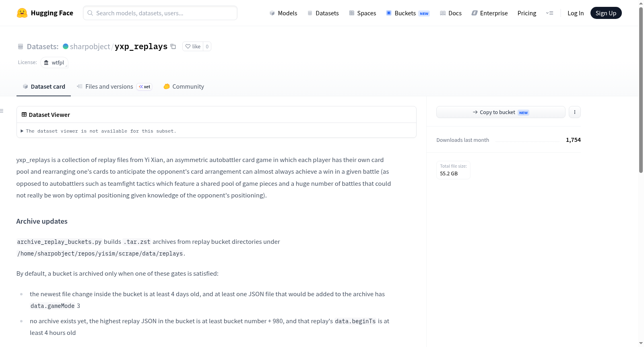Click the Copy to bucket button
This screenshot has width=644, height=347.
[501, 112]
